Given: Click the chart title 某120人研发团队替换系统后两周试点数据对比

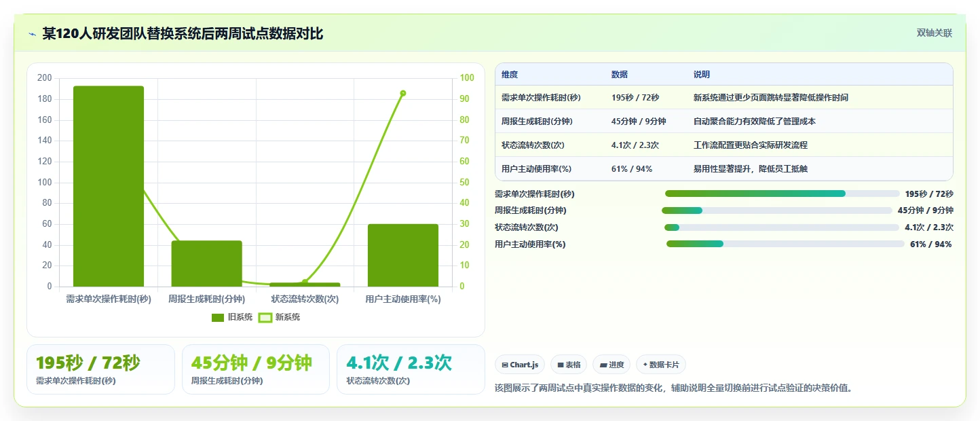Looking at the screenshot, I should pos(183,34).
